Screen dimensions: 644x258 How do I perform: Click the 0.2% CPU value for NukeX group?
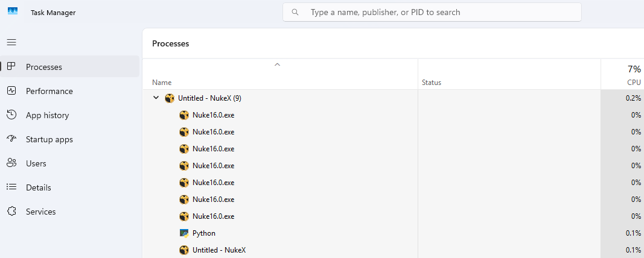tap(634, 98)
